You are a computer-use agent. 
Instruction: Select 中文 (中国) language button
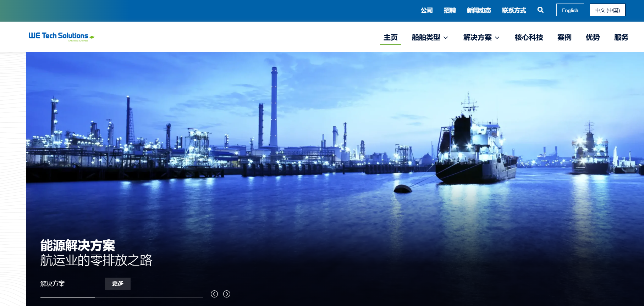(x=607, y=10)
